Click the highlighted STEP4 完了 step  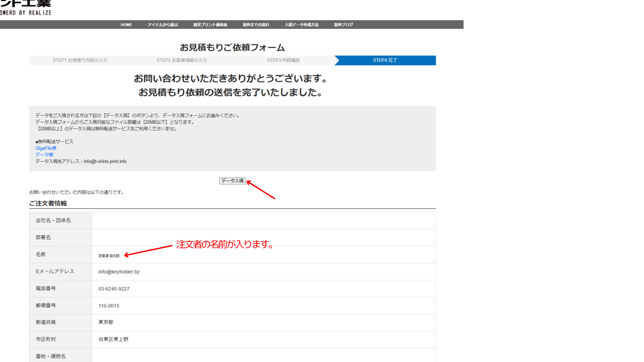[x=385, y=60]
